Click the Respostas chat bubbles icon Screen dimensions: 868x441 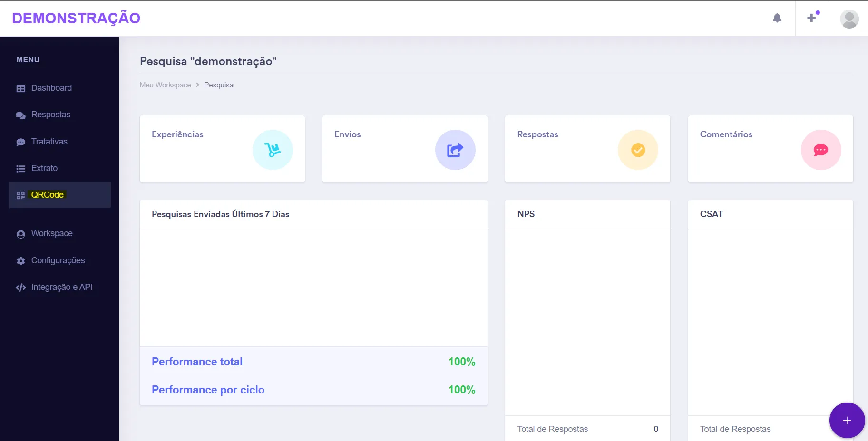pyautogui.click(x=20, y=115)
